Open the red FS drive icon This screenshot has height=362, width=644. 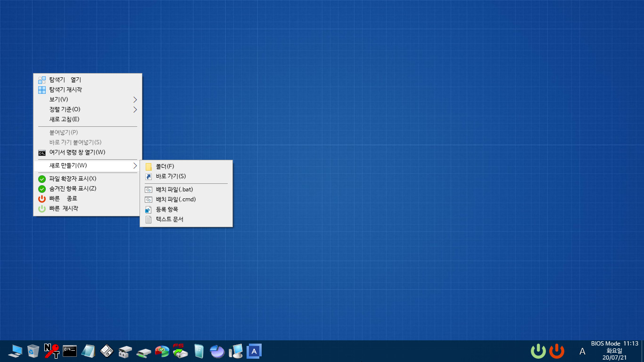point(180,351)
